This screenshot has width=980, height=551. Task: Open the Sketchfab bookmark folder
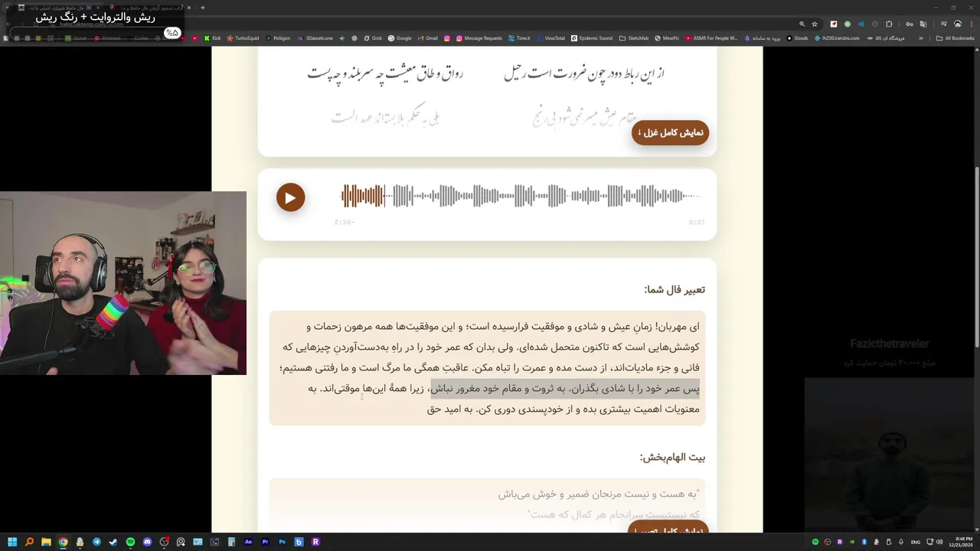tap(633, 37)
